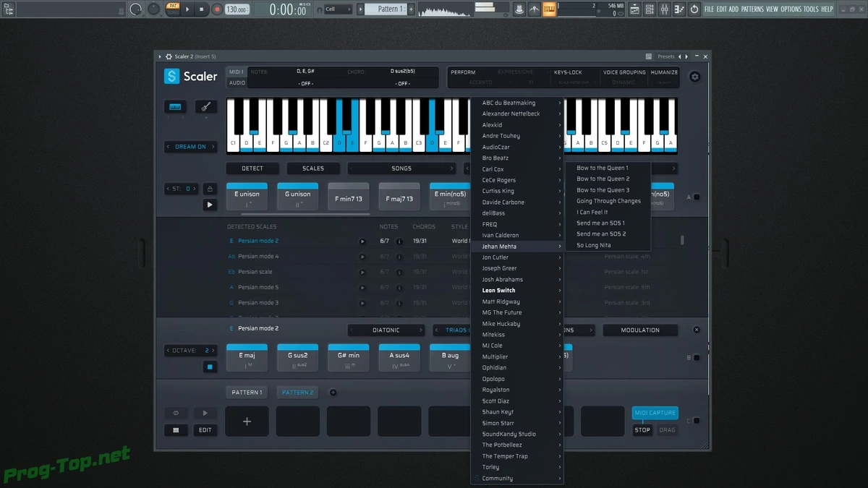Open the plugin gear in Scaler title bar

tap(169, 56)
